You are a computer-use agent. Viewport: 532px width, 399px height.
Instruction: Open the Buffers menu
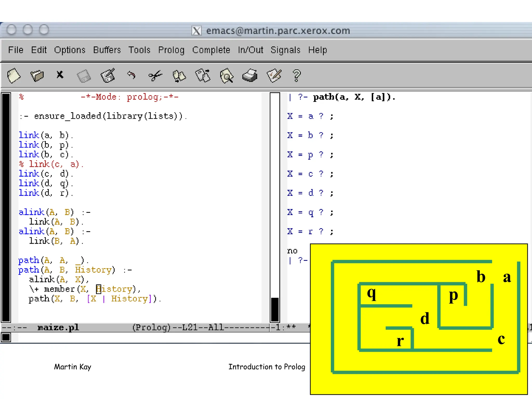[107, 50]
